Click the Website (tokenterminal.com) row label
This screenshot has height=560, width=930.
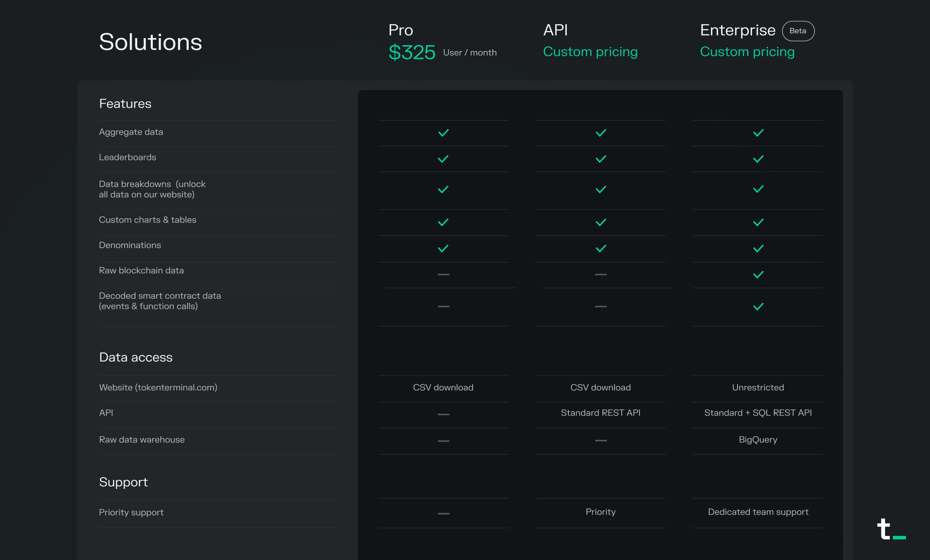158,388
